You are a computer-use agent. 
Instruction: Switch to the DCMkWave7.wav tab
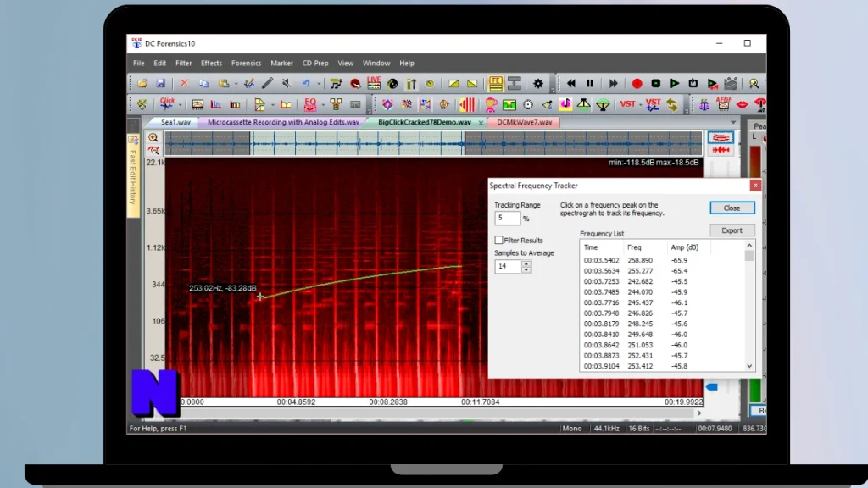[x=524, y=122]
